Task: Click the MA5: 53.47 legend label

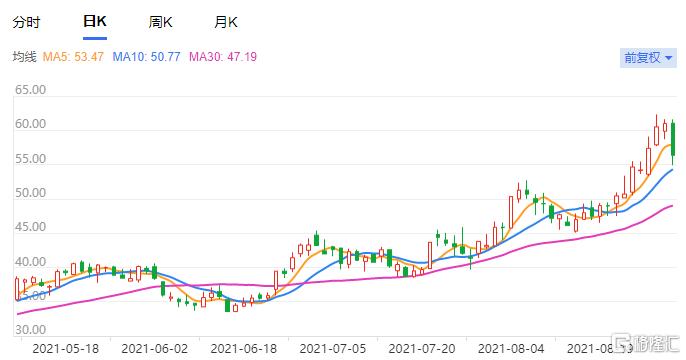Action: pyautogui.click(x=73, y=57)
